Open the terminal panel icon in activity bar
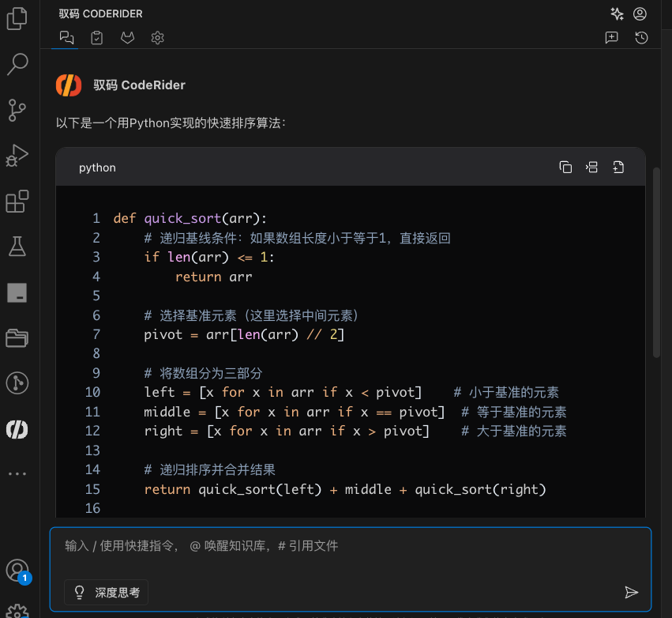 pos(17,292)
